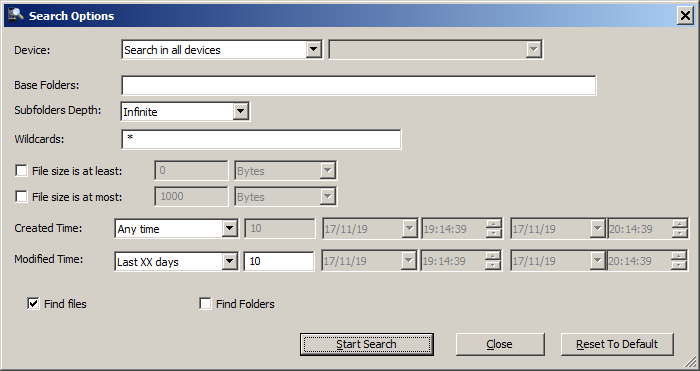Click inside the Base Folders text field
The height and width of the screenshot is (371, 700).
(358, 85)
